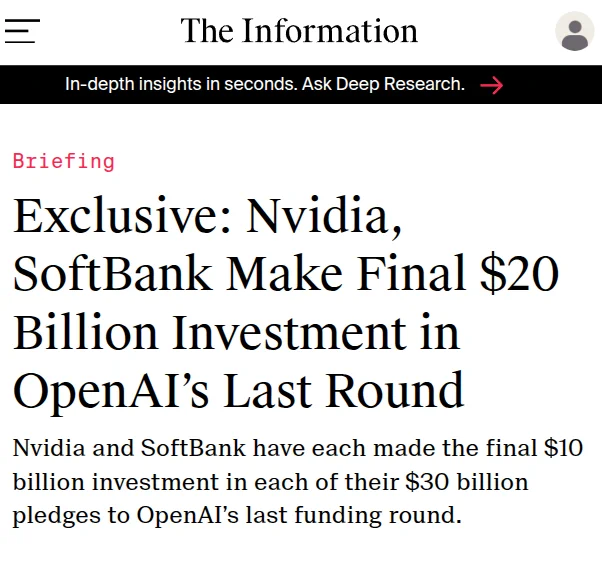602x567 pixels.
Task: Click "Nvidia," in the headline's first line
Action: point(324,215)
